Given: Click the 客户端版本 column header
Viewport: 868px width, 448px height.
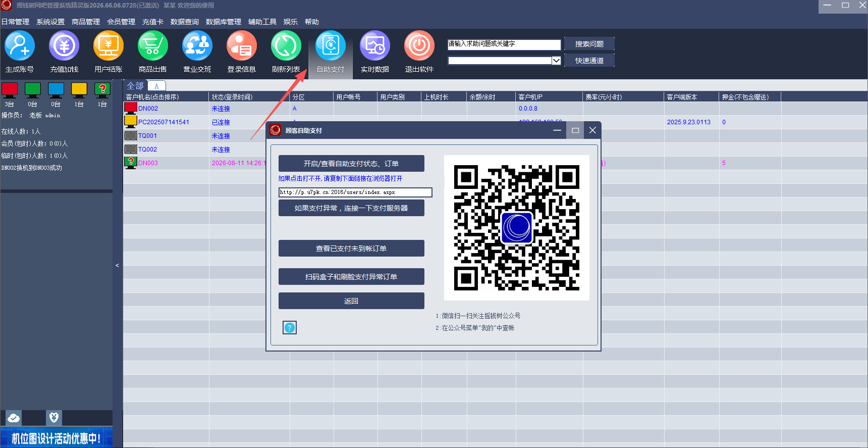Looking at the screenshot, I should coord(691,97).
